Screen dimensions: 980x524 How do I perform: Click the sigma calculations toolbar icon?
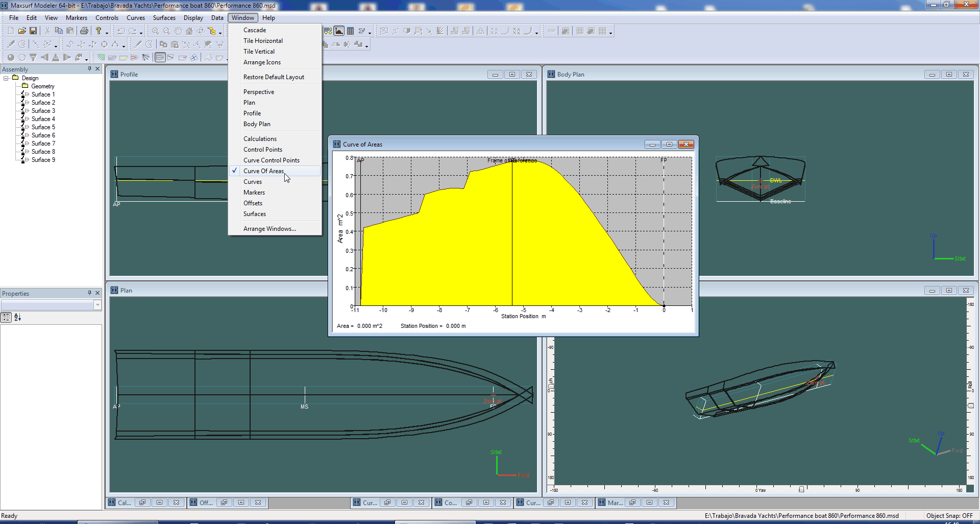(x=361, y=31)
